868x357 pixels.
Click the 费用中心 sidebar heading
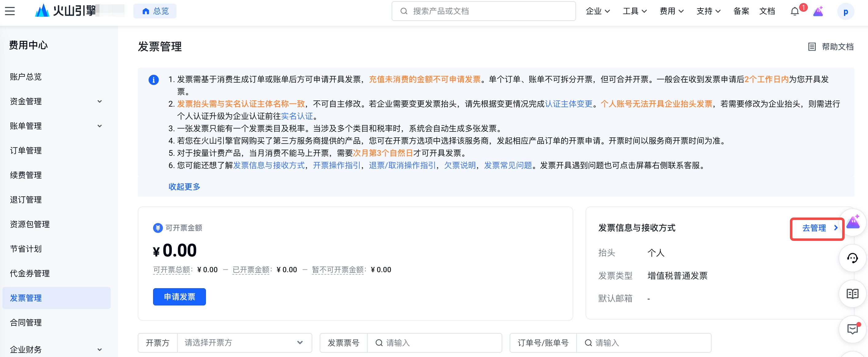coord(28,45)
